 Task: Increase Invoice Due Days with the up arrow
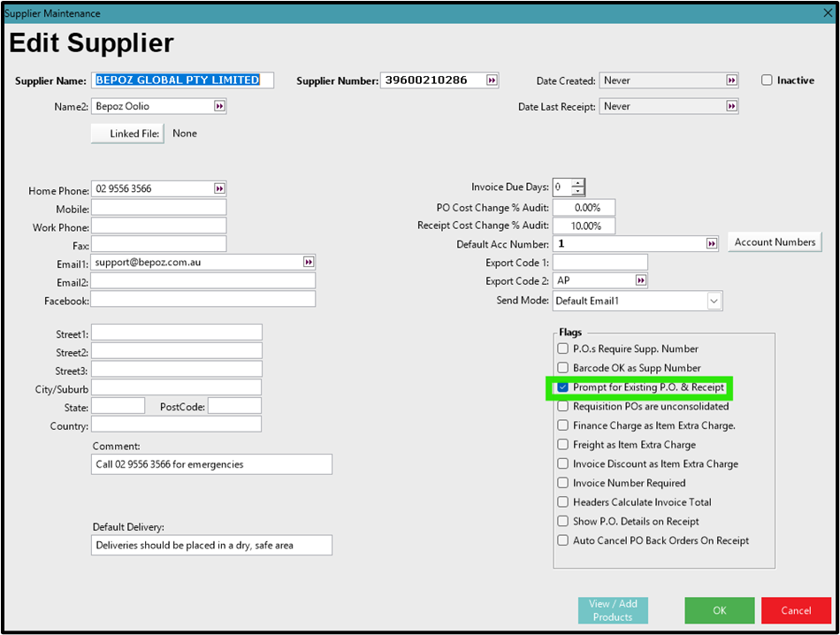(579, 183)
